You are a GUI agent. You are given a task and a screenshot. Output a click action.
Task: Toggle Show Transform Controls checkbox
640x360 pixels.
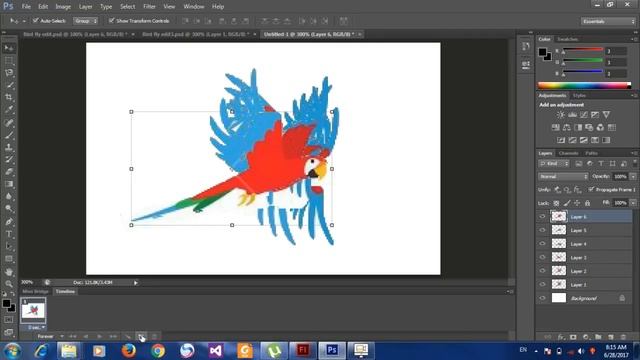click(x=111, y=20)
